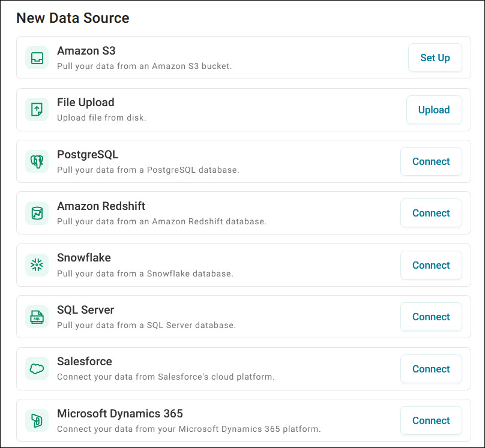Connect to PostgreSQL database
Screen dimensions: 485x448
(x=431, y=161)
